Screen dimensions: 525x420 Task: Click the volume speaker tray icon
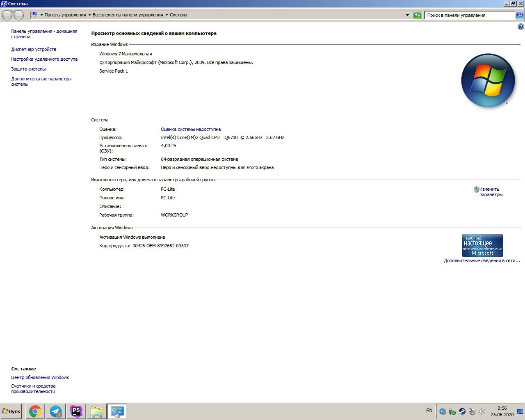tap(482, 411)
